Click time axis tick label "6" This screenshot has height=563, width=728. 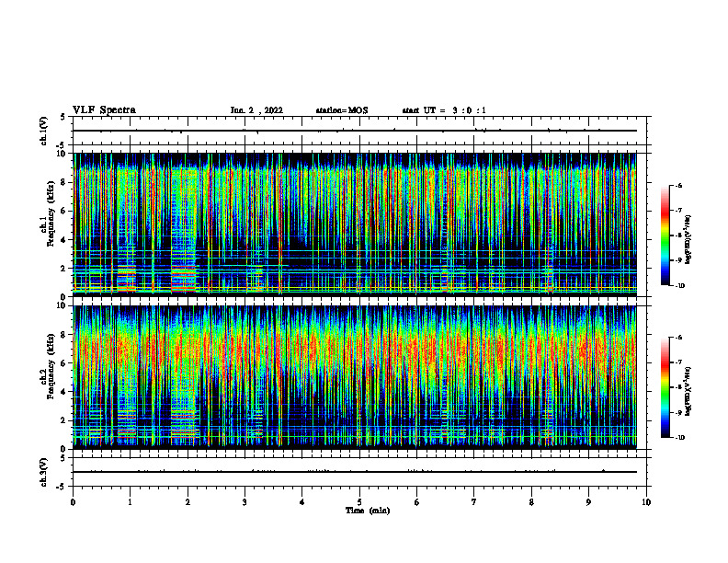click(x=417, y=502)
